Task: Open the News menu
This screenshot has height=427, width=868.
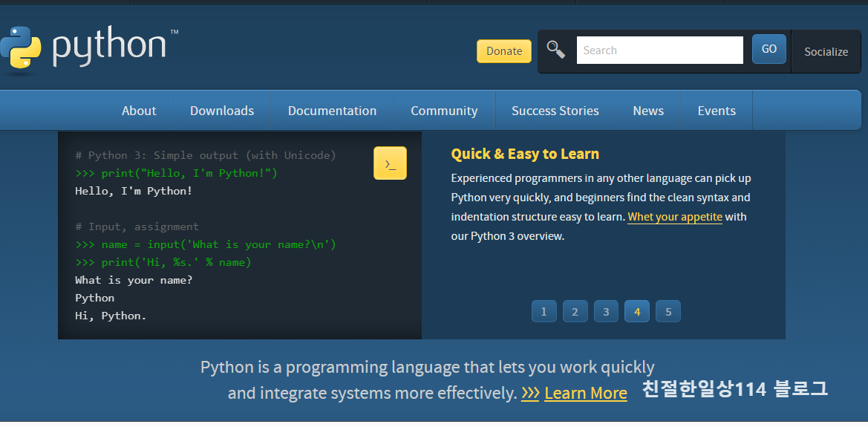Action: point(648,111)
